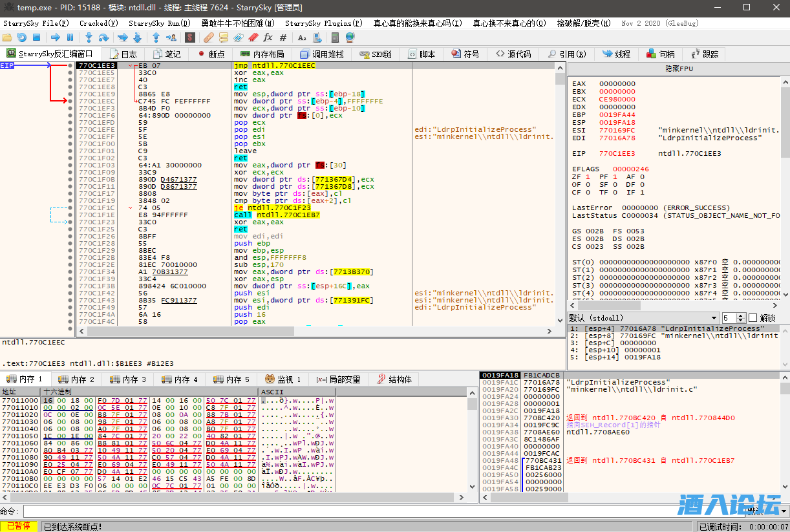Open the 默认 (stdcall) calling convention dropdown

pyautogui.click(x=714, y=318)
